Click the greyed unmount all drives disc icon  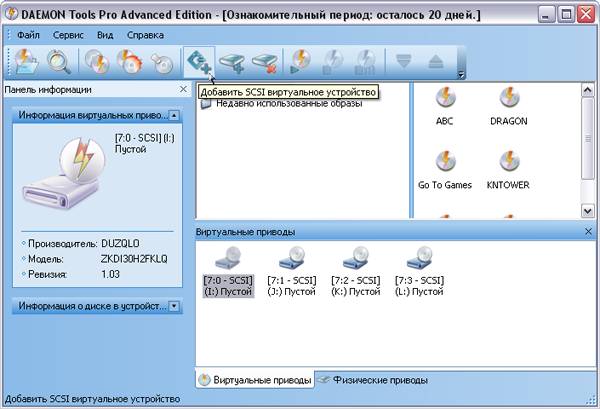click(365, 62)
